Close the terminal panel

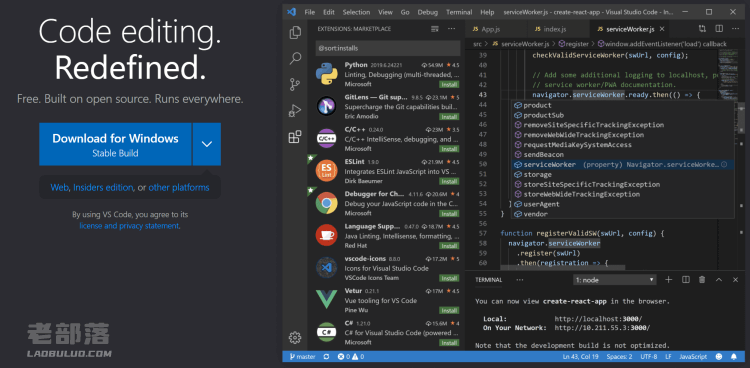pyautogui.click(x=735, y=279)
